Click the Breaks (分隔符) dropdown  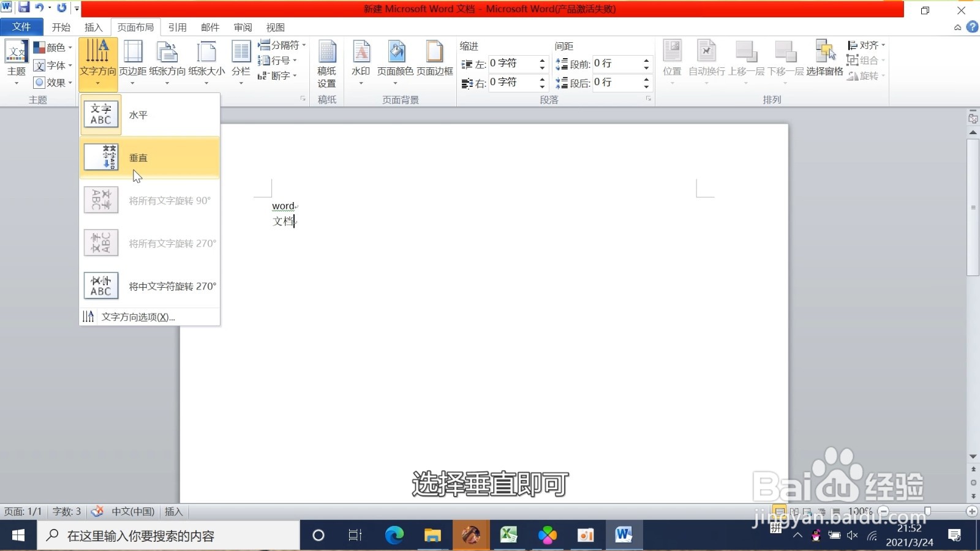tap(282, 45)
